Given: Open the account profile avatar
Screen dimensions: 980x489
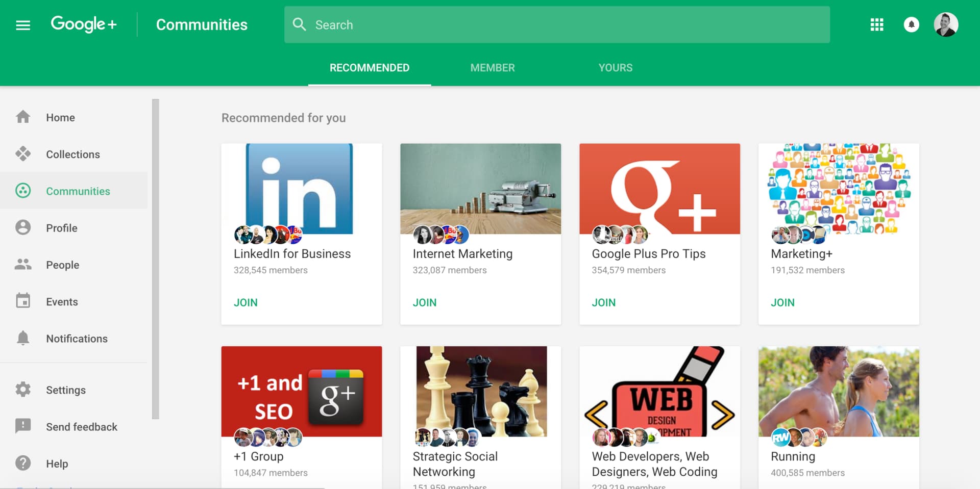Looking at the screenshot, I should click(945, 25).
